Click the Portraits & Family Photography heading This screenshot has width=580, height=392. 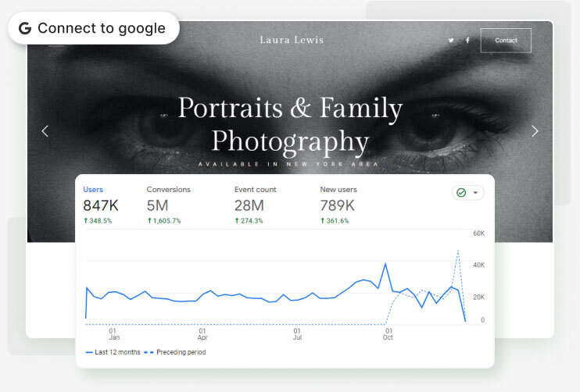coord(290,124)
